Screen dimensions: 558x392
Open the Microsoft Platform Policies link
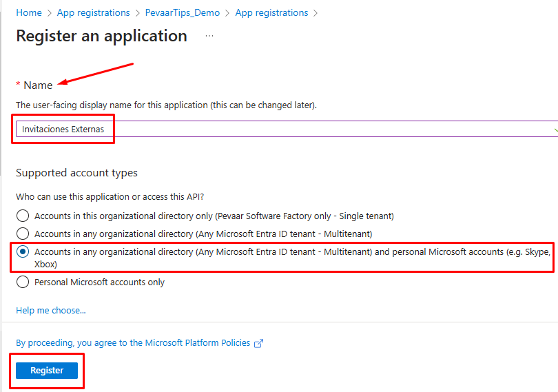[x=133, y=343]
